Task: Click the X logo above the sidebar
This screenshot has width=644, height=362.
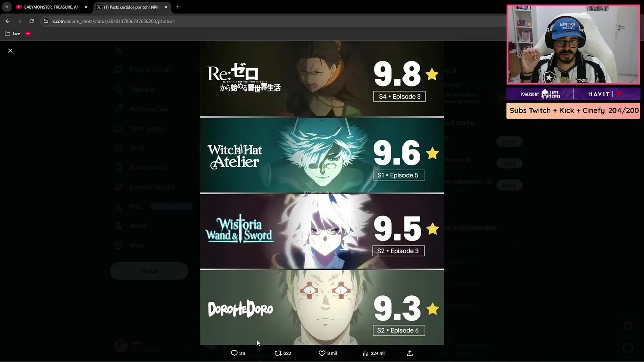Action: click(x=118, y=50)
